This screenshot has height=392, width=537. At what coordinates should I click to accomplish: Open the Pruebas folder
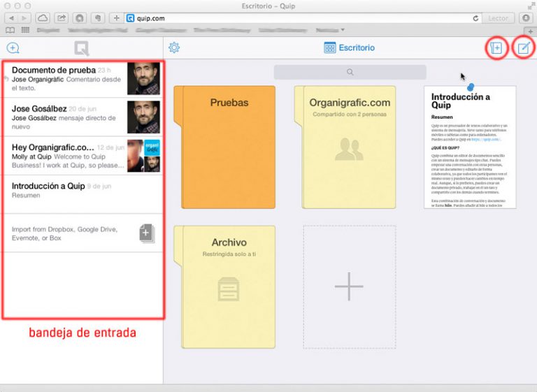[x=224, y=147]
